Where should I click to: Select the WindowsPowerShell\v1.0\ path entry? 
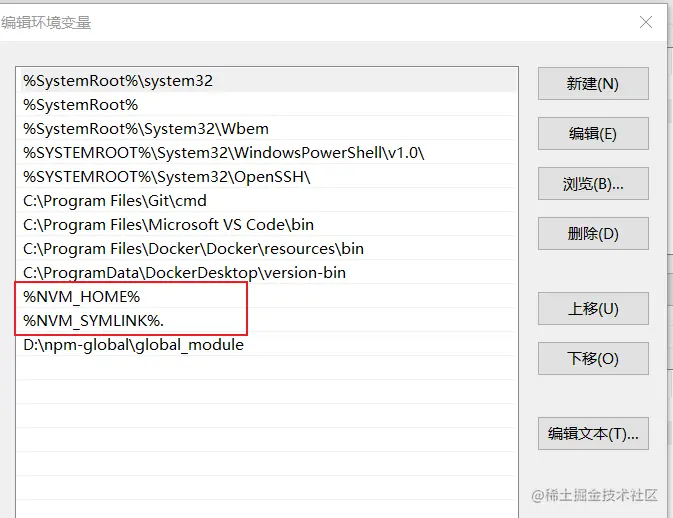[x=224, y=153]
